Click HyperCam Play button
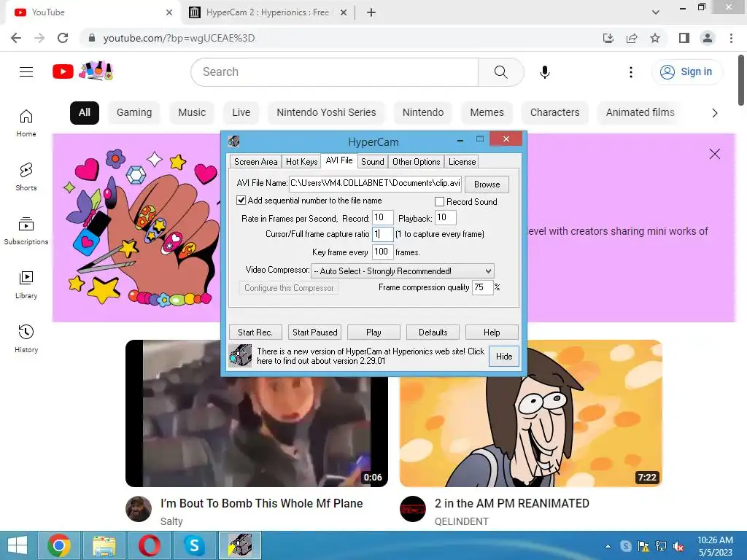The image size is (747, 560). pos(373,332)
